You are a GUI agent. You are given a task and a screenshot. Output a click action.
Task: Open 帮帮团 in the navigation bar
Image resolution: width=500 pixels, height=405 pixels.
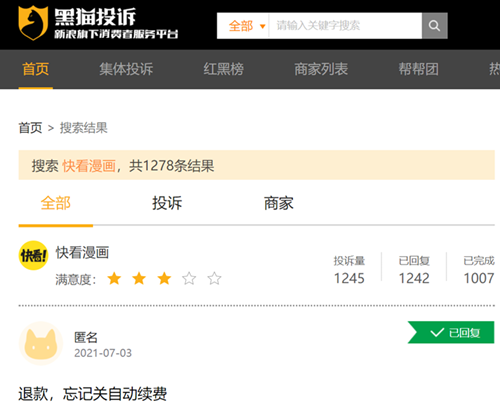point(419,69)
